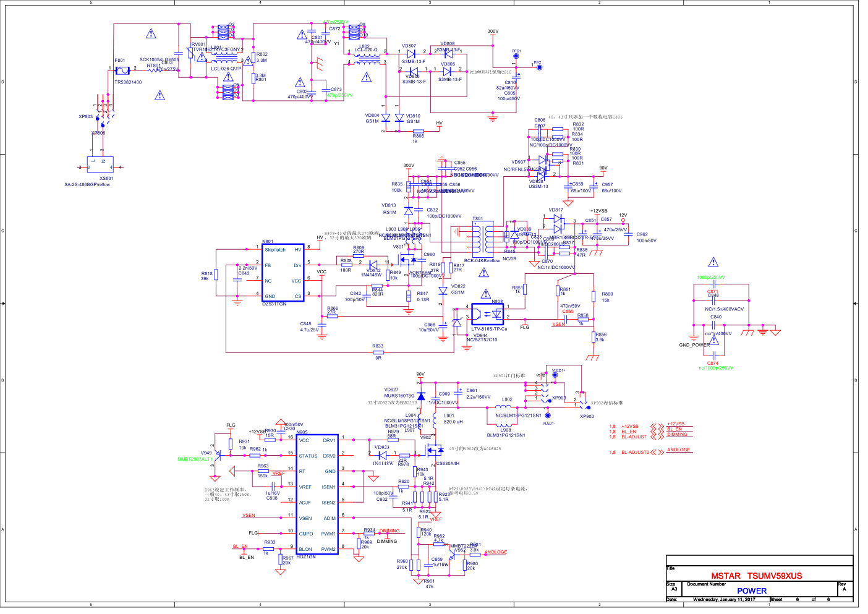Click the "N801" reference designator

tap(268, 242)
